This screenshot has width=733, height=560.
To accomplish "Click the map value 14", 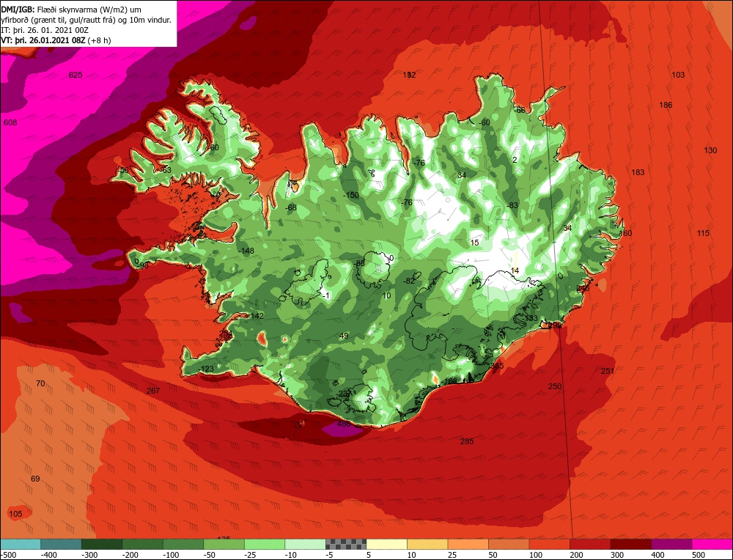I will click(515, 270).
